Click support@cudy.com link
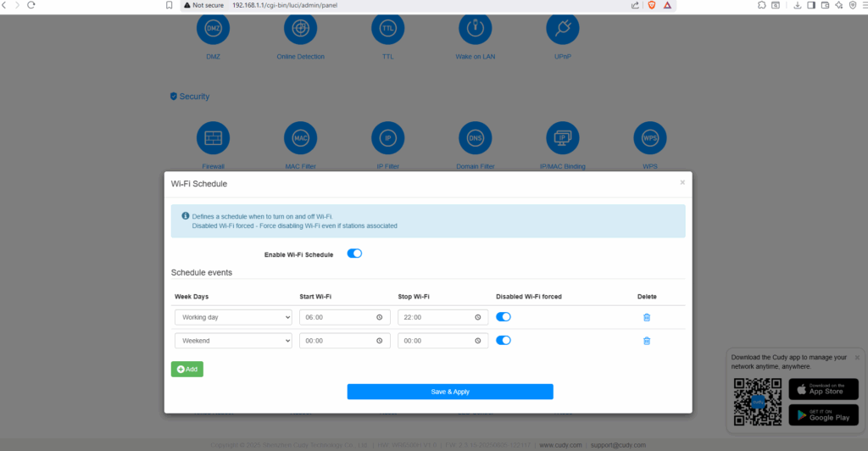The width and height of the screenshot is (868, 451). point(618,445)
